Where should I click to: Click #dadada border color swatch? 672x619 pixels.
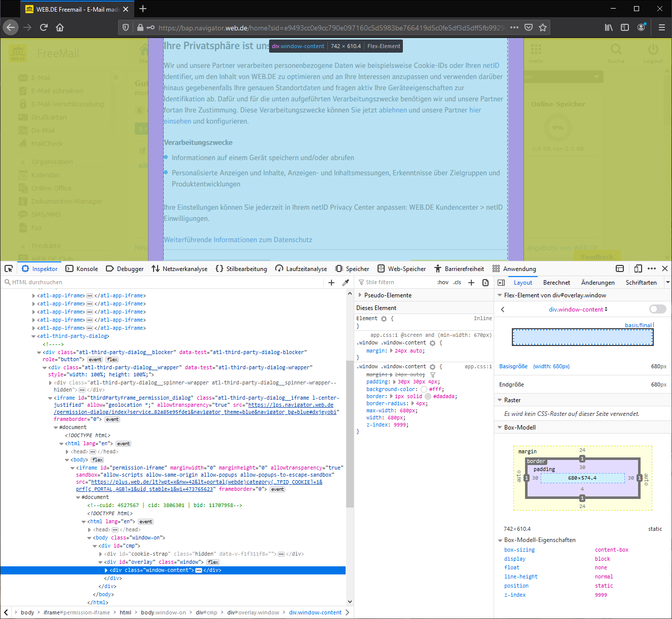tap(428, 396)
